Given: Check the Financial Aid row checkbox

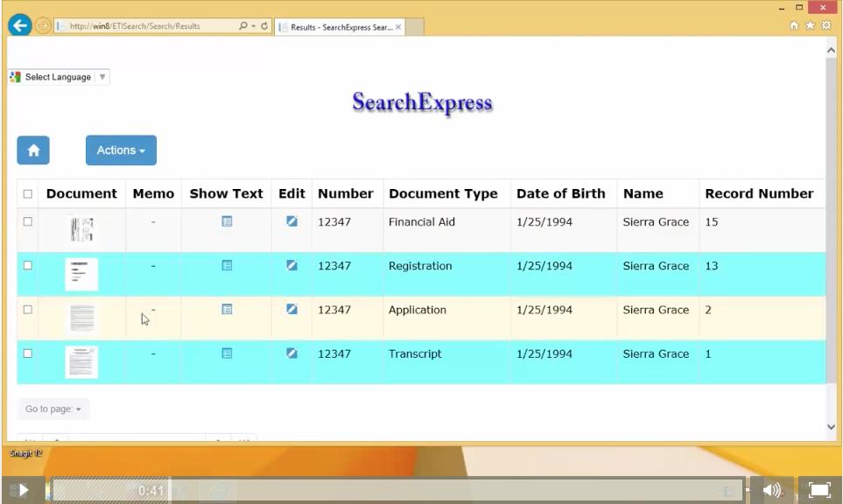Looking at the screenshot, I should pos(28,221).
